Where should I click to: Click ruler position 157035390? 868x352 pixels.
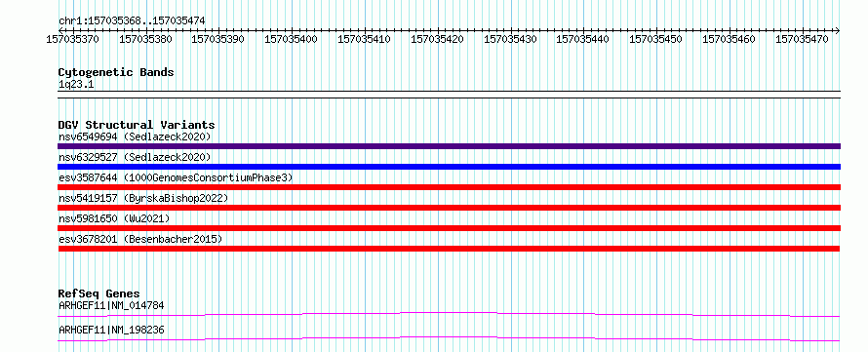coord(218,39)
